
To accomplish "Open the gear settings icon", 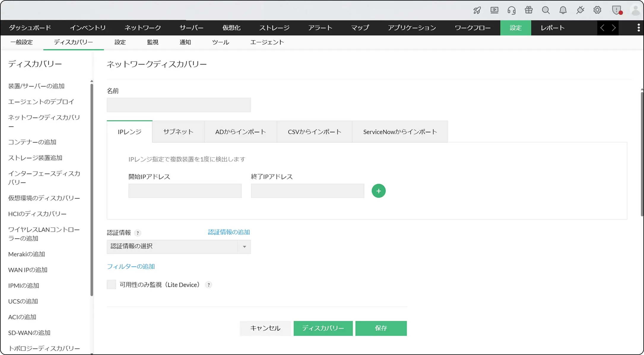I will (x=597, y=10).
